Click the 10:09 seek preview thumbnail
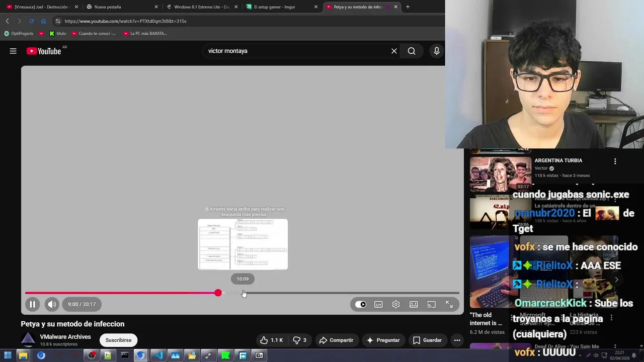 243,244
